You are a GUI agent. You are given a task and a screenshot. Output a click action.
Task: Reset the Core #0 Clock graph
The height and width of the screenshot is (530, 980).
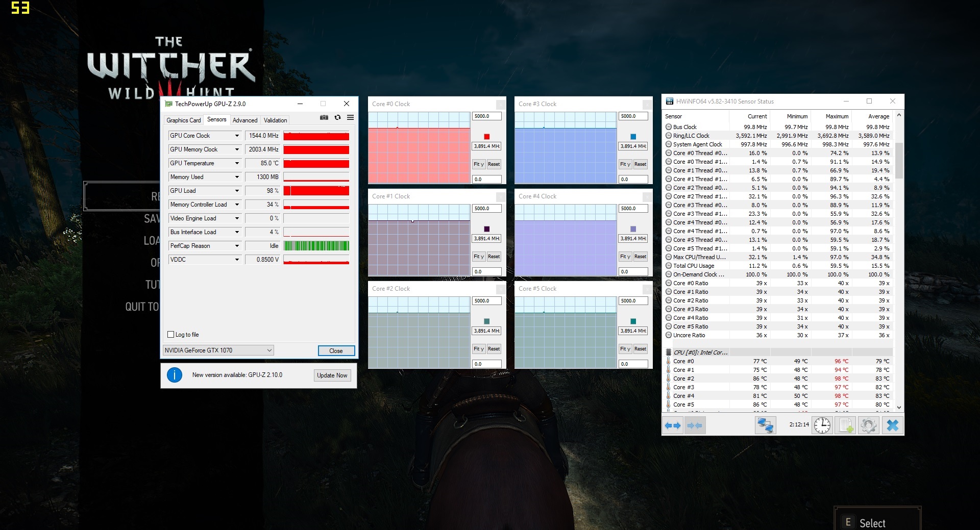(494, 164)
